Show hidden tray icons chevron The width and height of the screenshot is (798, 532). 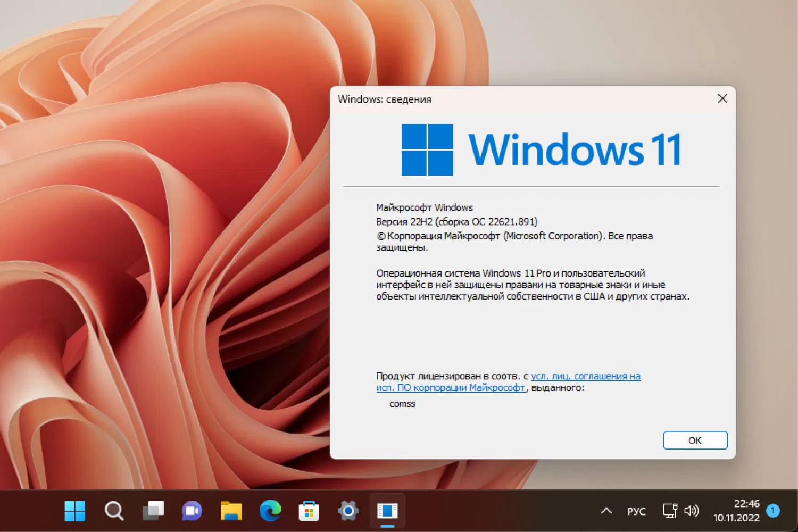coord(606,511)
